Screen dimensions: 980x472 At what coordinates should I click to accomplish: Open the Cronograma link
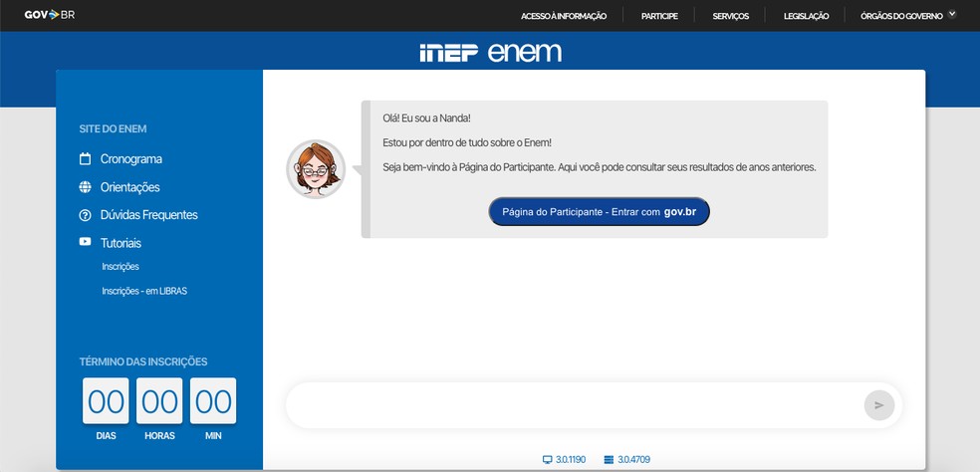(131, 158)
